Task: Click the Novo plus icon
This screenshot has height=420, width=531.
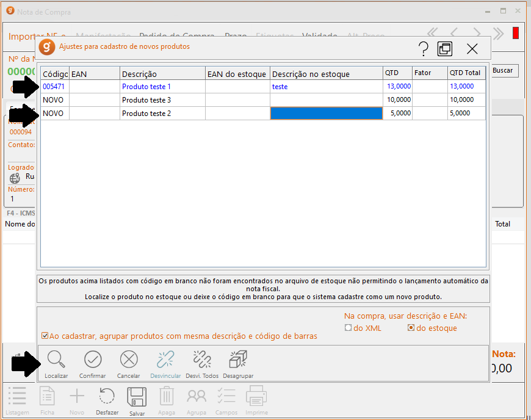Action: [77, 396]
